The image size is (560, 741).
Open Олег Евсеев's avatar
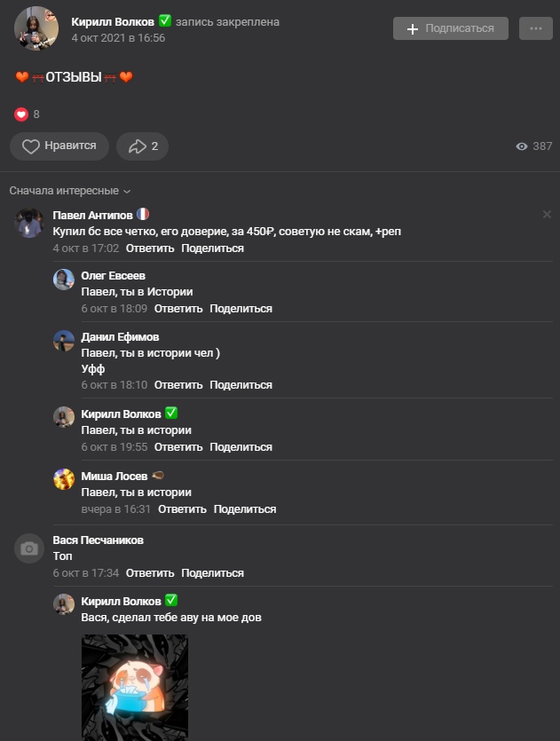tap(64, 280)
